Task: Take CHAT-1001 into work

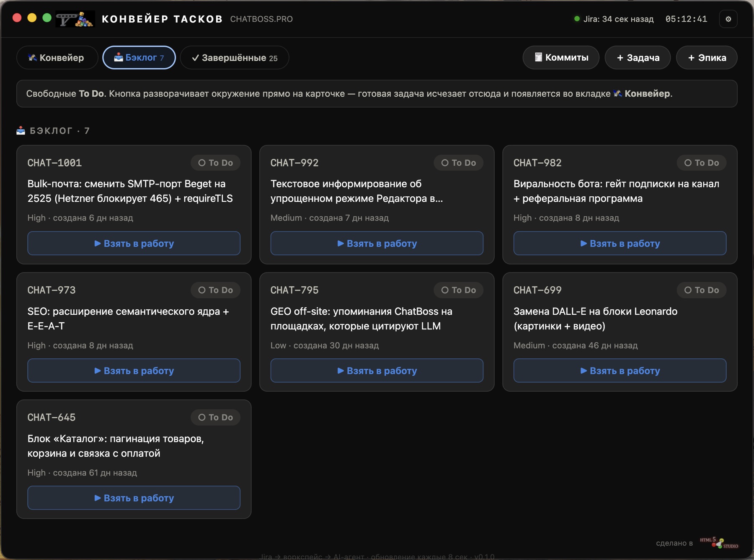Action: pyautogui.click(x=134, y=243)
